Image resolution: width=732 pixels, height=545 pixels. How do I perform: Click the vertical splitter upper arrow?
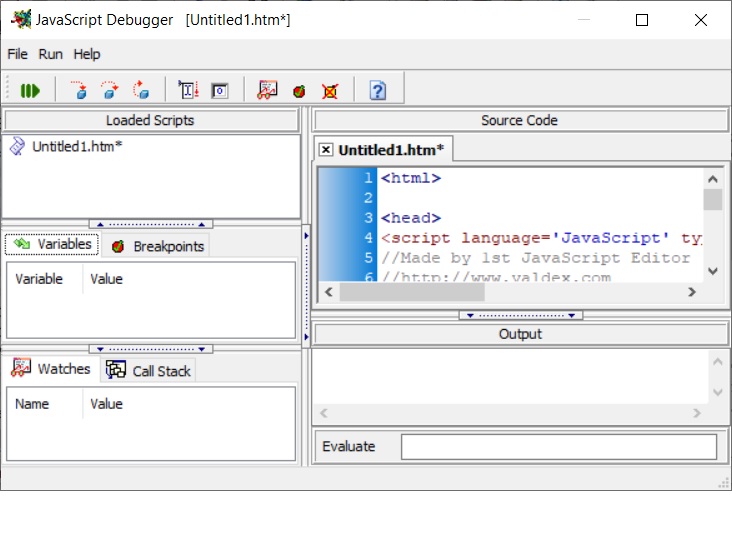(x=306, y=236)
